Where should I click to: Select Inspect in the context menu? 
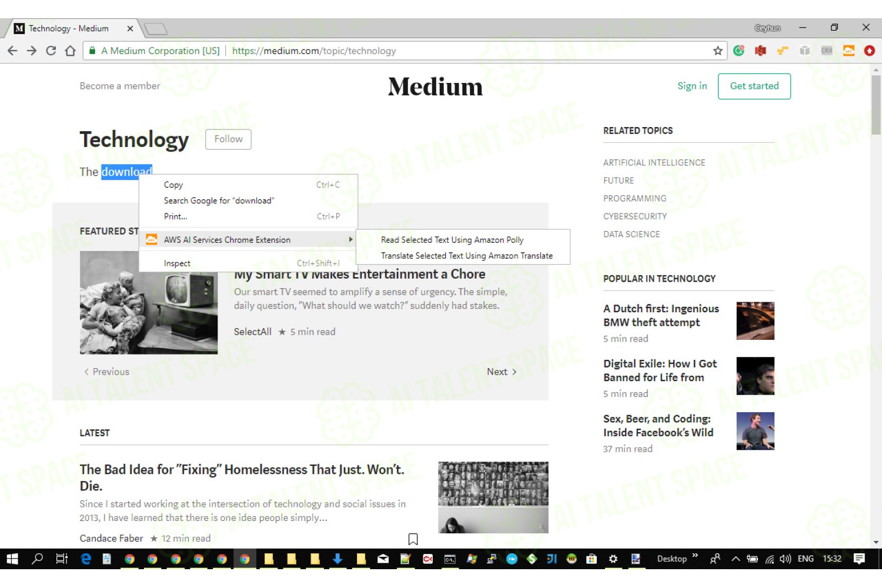248,263
